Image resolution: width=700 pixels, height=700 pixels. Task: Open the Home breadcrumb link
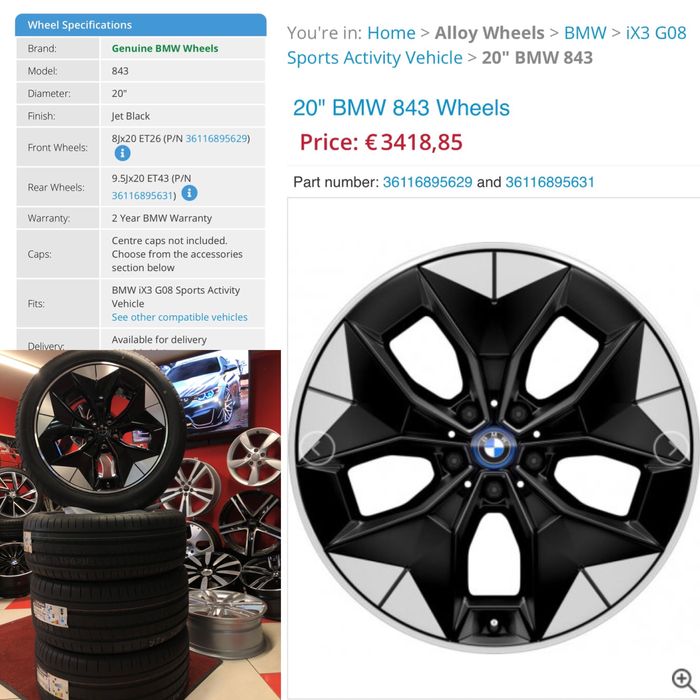coord(391,33)
